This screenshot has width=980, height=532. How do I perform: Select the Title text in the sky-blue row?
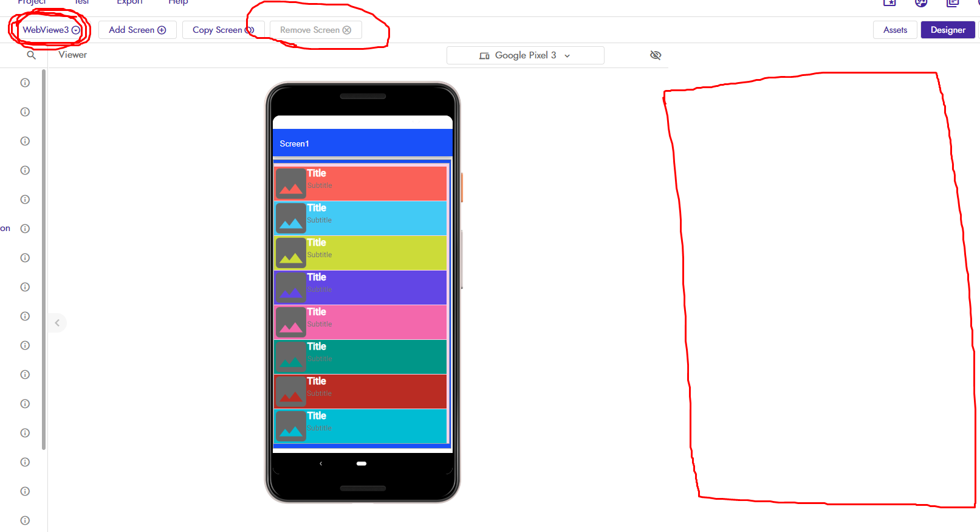coord(317,208)
